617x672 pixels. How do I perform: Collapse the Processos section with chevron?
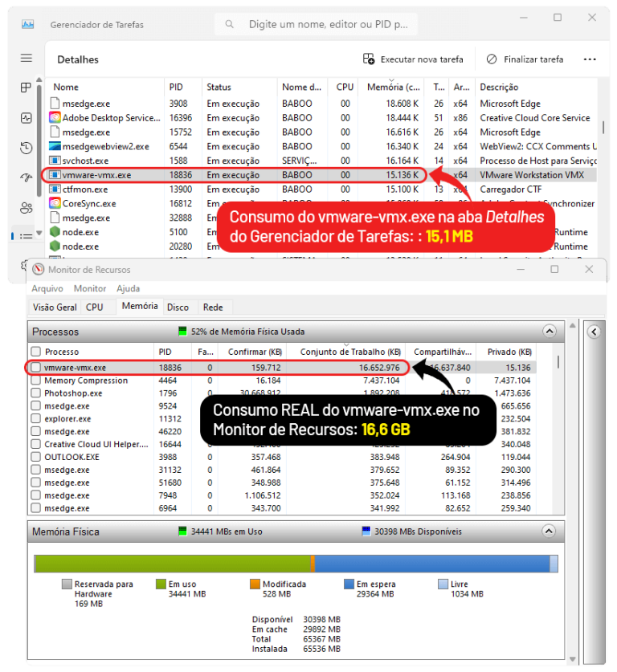pyautogui.click(x=550, y=331)
